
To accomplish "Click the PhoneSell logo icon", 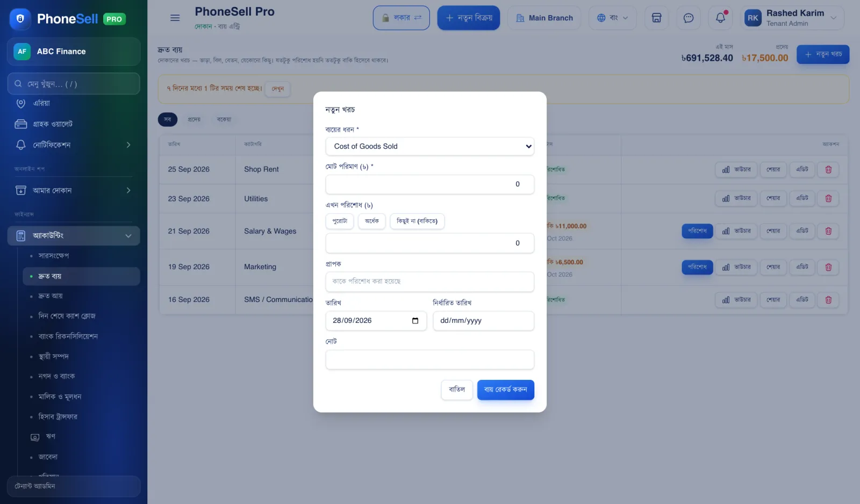I will [20, 19].
